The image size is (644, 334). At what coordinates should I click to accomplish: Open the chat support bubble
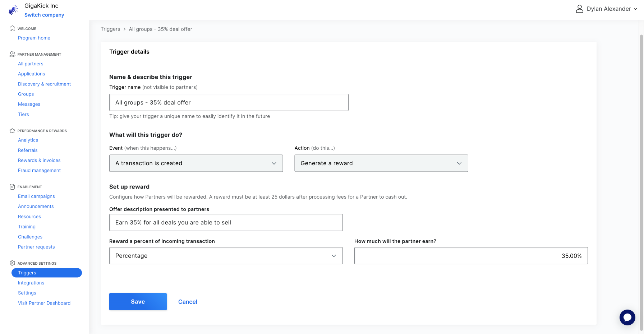point(627,317)
